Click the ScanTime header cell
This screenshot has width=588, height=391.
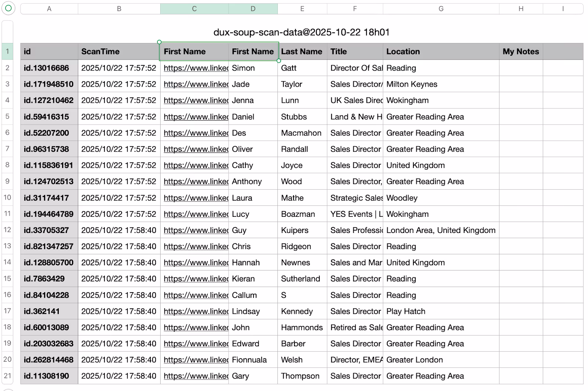[x=119, y=51]
